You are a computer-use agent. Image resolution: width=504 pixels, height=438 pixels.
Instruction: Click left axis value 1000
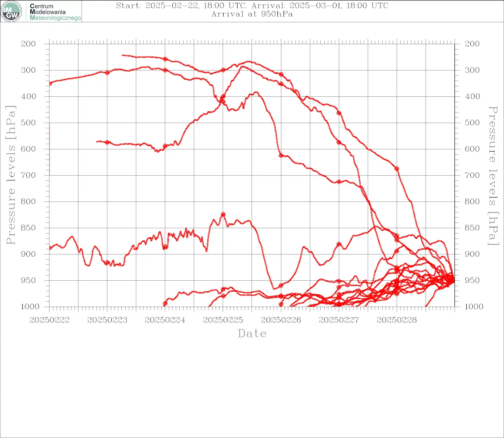(30, 307)
